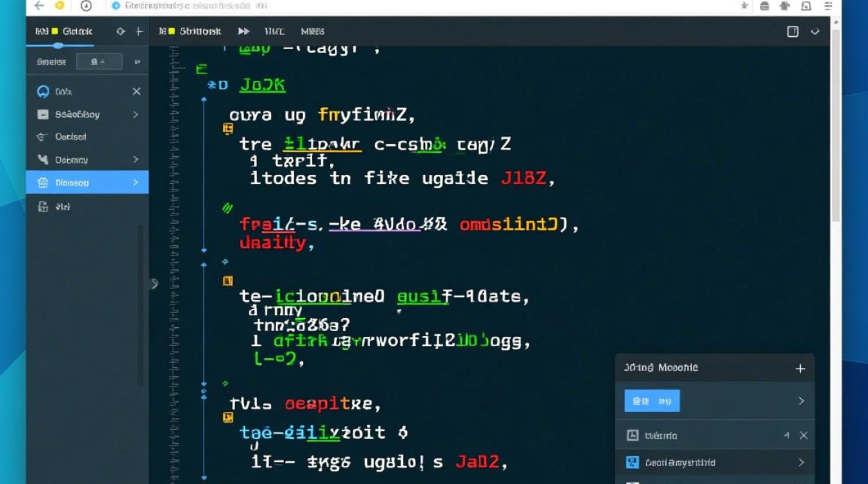Open the rightmost menu item in the top bar
This screenshot has height=484, width=868.
pos(313,31)
